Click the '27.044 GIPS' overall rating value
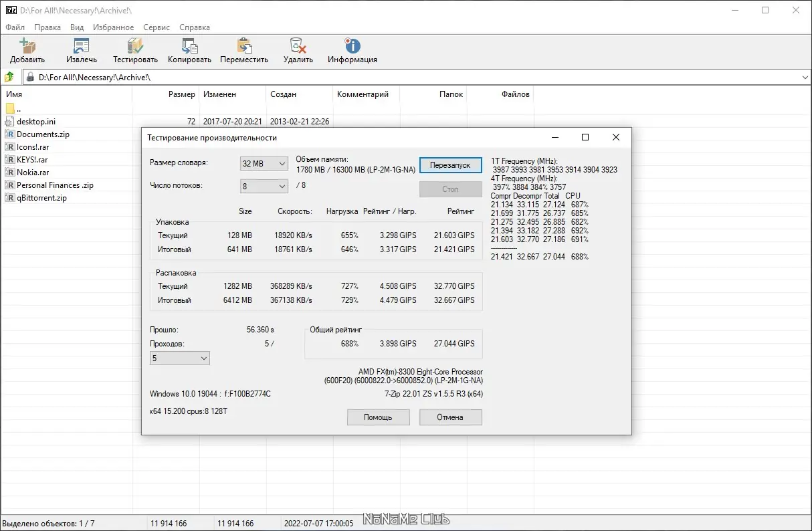Screen dimensions: 812x531 coord(454,344)
